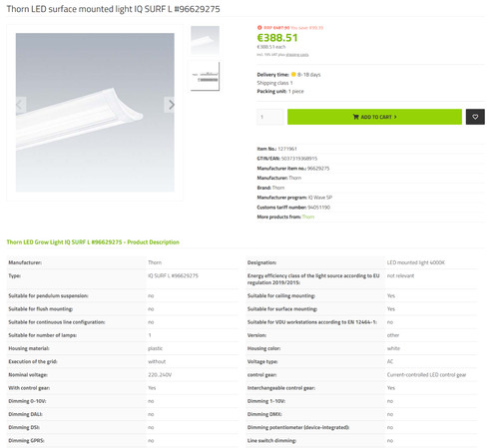This screenshot has height=448, width=499.
Task: Select Nominal voltage value 220..240V
Action: coord(160,375)
